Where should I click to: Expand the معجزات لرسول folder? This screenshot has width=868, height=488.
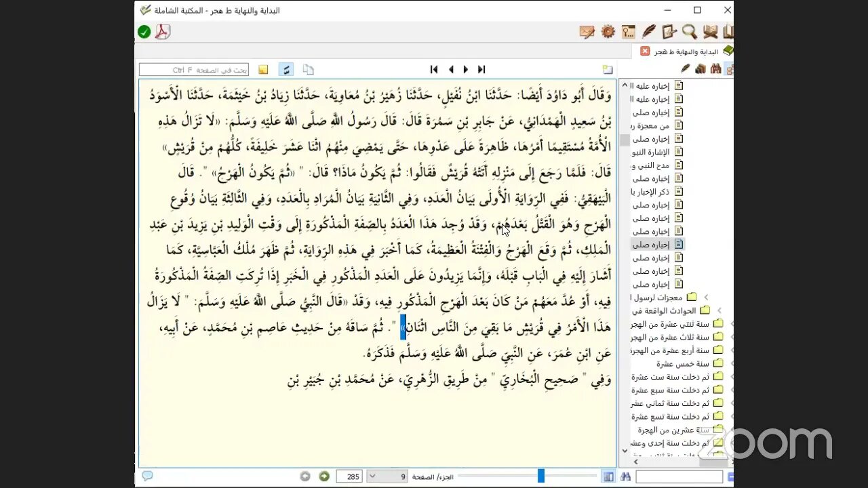click(x=706, y=298)
